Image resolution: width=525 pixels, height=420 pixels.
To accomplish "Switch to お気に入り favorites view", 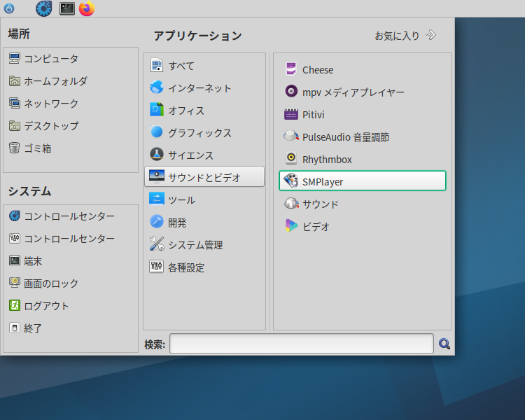I will [405, 35].
